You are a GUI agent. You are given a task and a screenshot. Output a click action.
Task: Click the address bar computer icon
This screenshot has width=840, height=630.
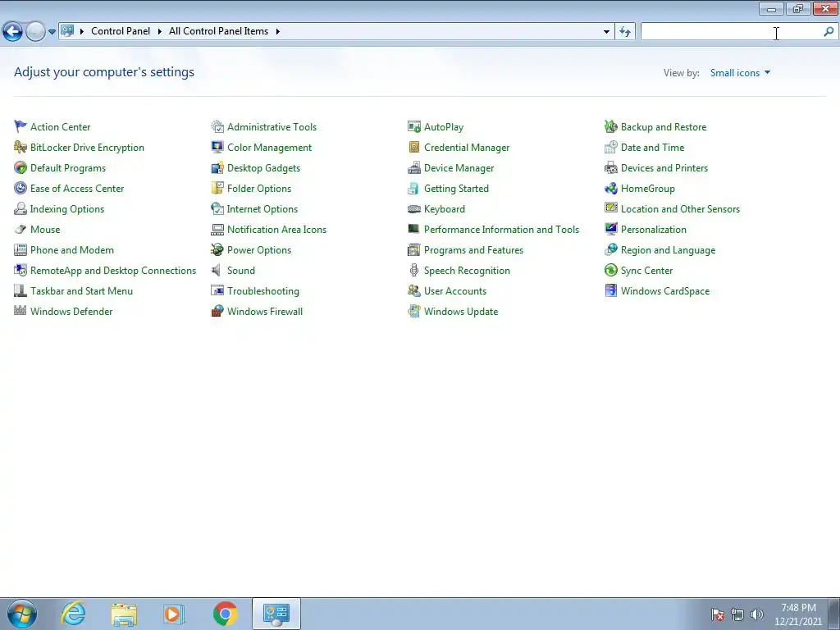[67, 31]
